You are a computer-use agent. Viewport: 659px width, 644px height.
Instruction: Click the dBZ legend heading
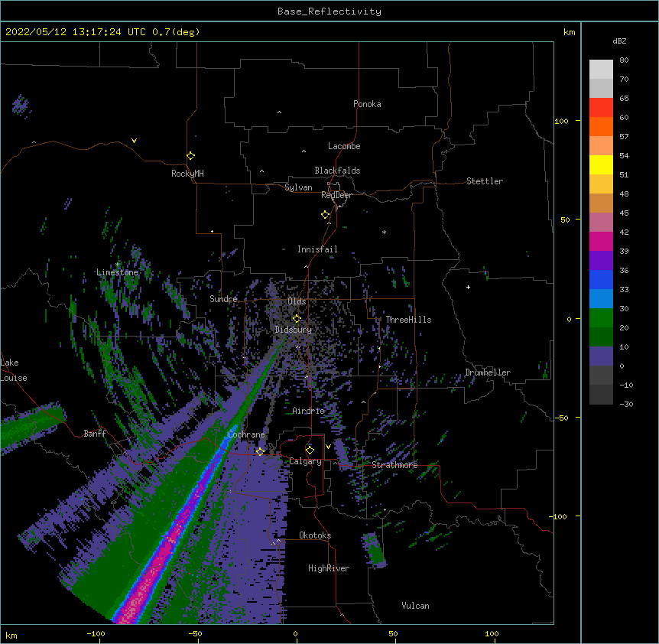click(619, 41)
